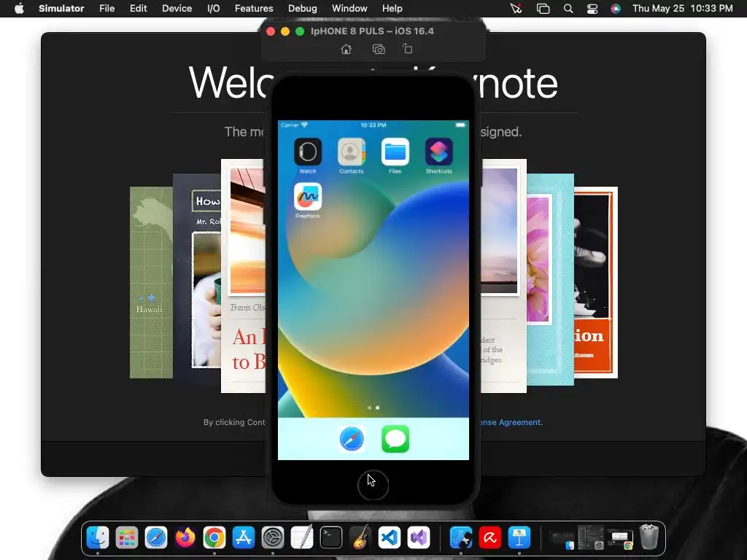Rotate the simulator device using rotate icon

pos(407,49)
